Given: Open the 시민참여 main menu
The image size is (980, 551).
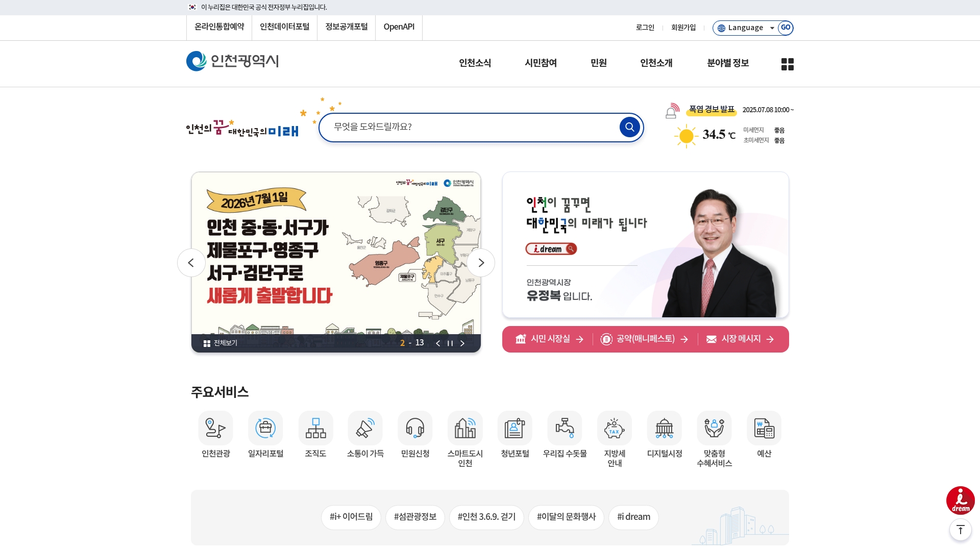Looking at the screenshot, I should (x=541, y=63).
